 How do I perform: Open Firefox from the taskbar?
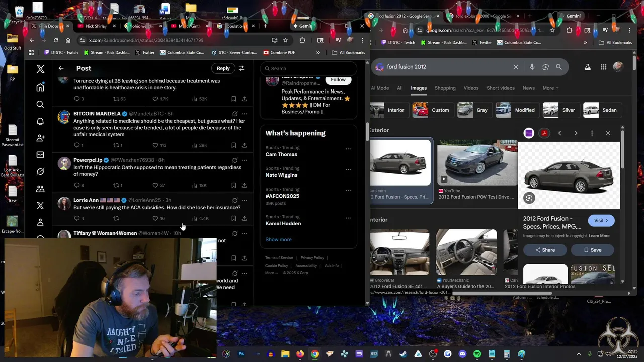[300, 354]
